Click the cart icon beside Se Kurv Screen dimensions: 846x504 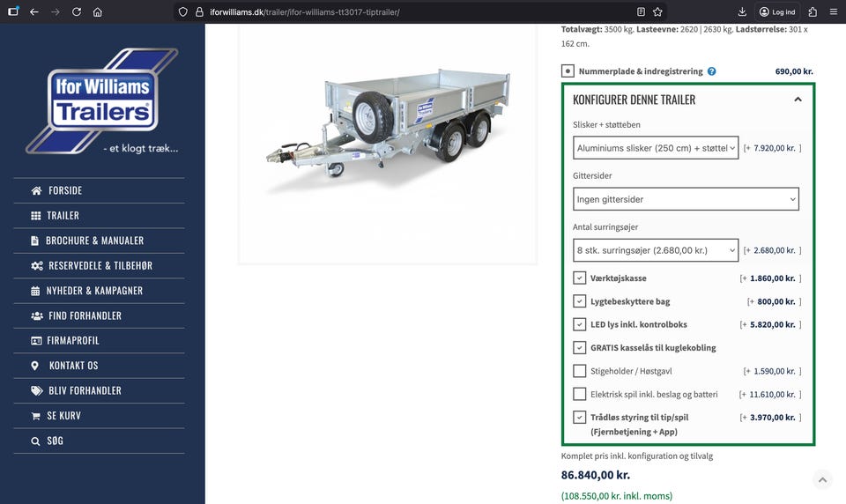35,416
